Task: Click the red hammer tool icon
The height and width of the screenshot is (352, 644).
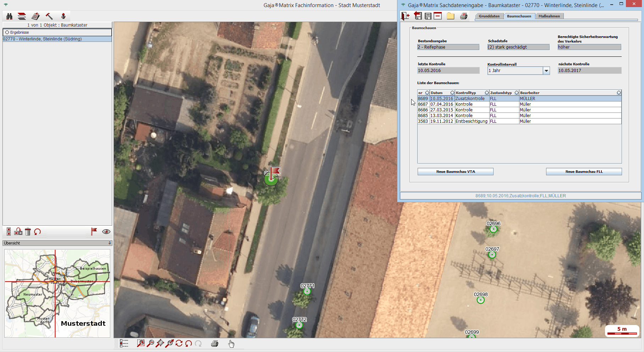Action: [49, 16]
